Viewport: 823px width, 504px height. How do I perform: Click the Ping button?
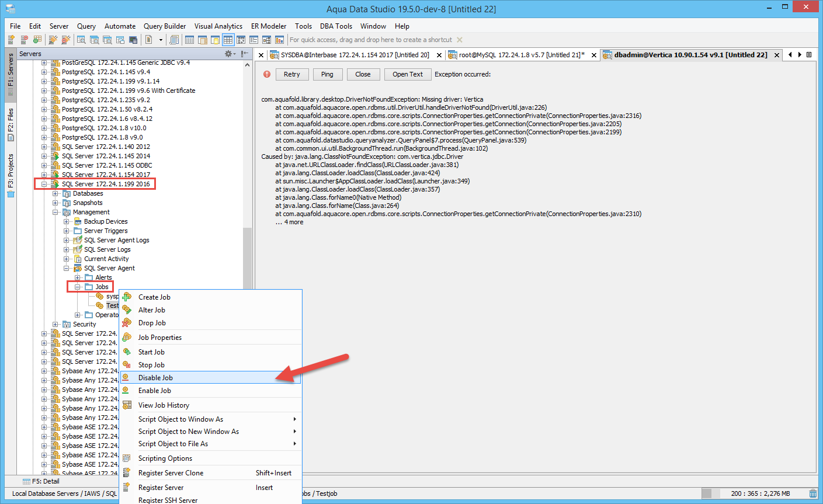click(x=327, y=74)
